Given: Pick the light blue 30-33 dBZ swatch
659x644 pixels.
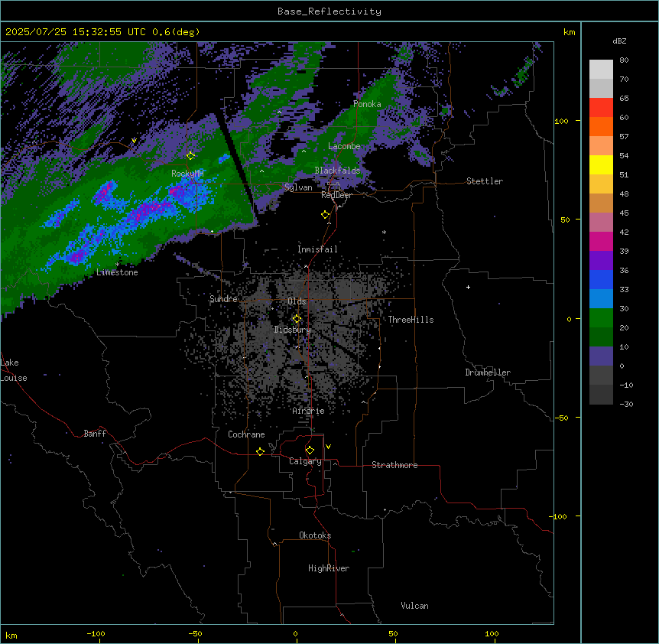Looking at the screenshot, I should [601, 298].
